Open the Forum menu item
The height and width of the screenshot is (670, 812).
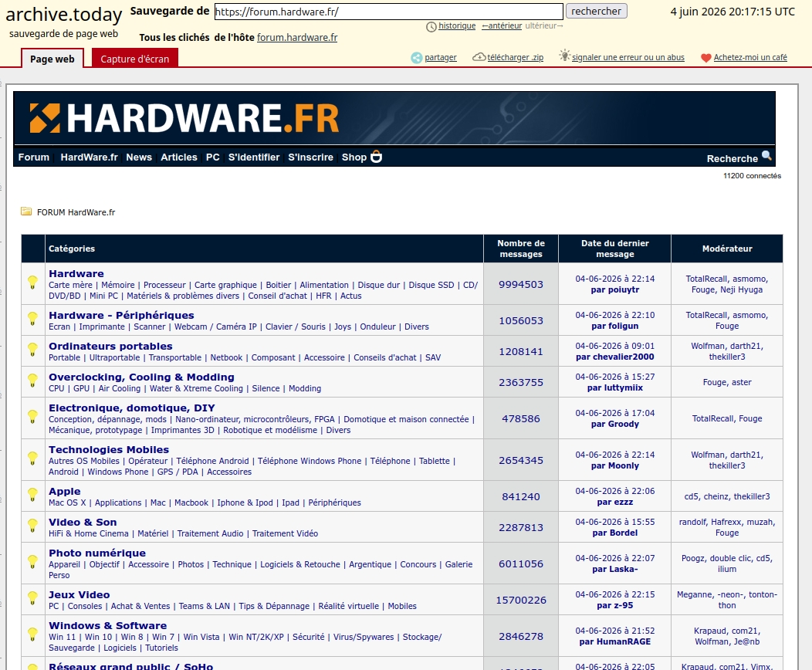(x=34, y=157)
